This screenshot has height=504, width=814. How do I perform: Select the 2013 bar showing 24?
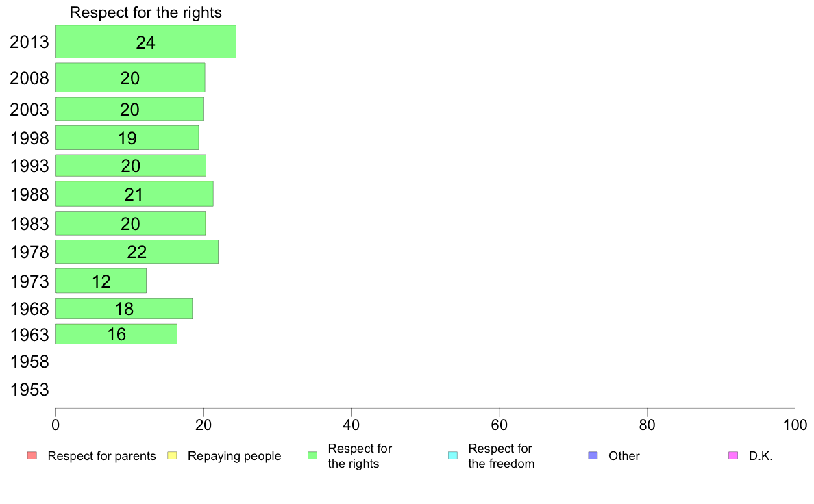click(x=146, y=42)
